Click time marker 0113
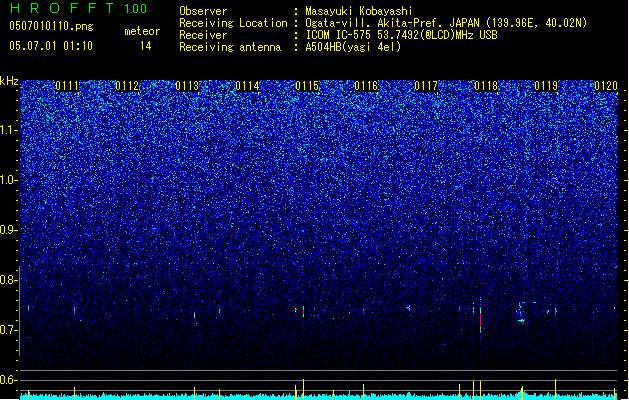The width and height of the screenshot is (629, 400). [187, 86]
